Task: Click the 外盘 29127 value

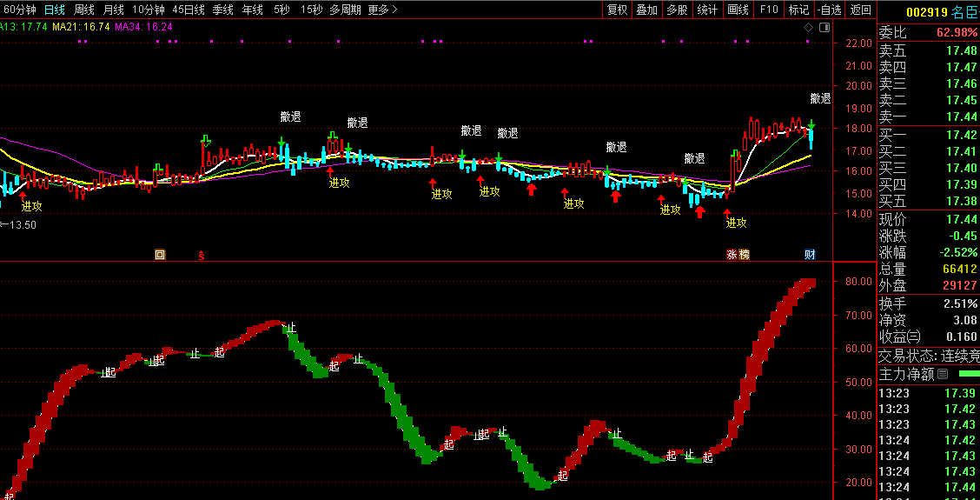Action: (x=961, y=286)
